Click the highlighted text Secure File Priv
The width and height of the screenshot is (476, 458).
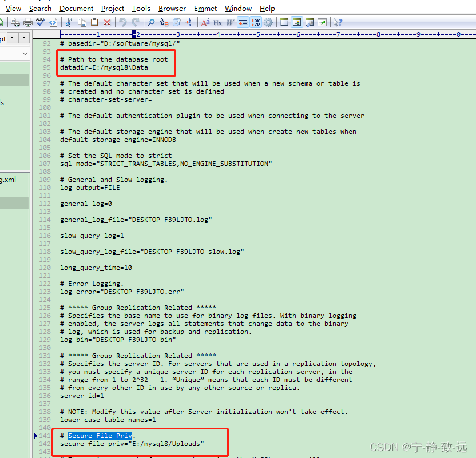point(100,436)
